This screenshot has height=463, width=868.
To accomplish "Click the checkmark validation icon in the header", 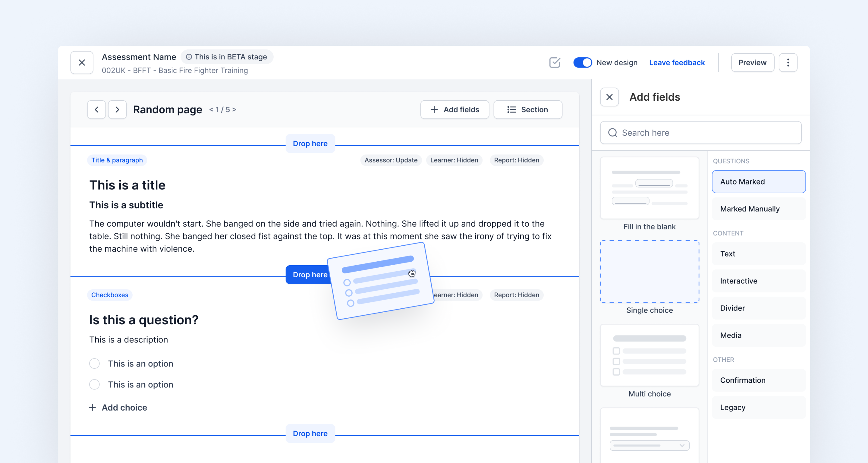I will (x=555, y=63).
